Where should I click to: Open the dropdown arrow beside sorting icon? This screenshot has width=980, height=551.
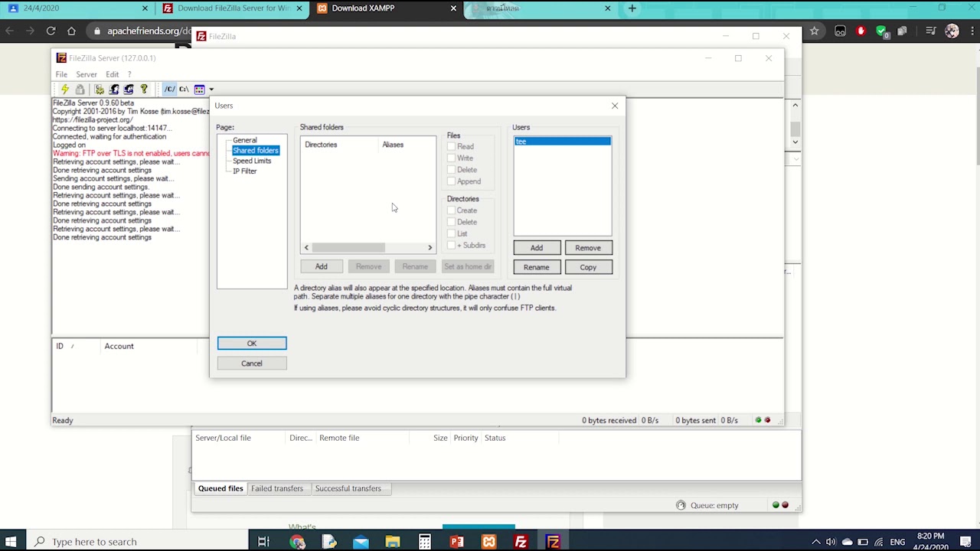[x=211, y=90]
